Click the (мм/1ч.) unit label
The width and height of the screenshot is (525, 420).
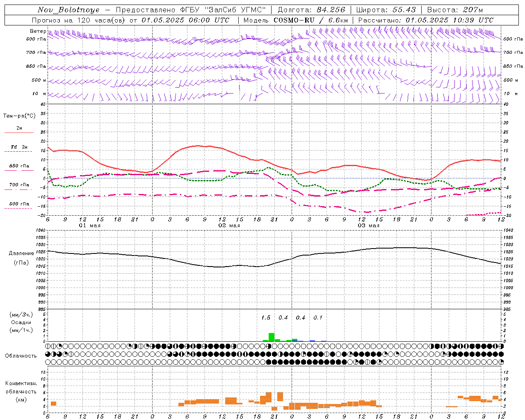coord(21,330)
